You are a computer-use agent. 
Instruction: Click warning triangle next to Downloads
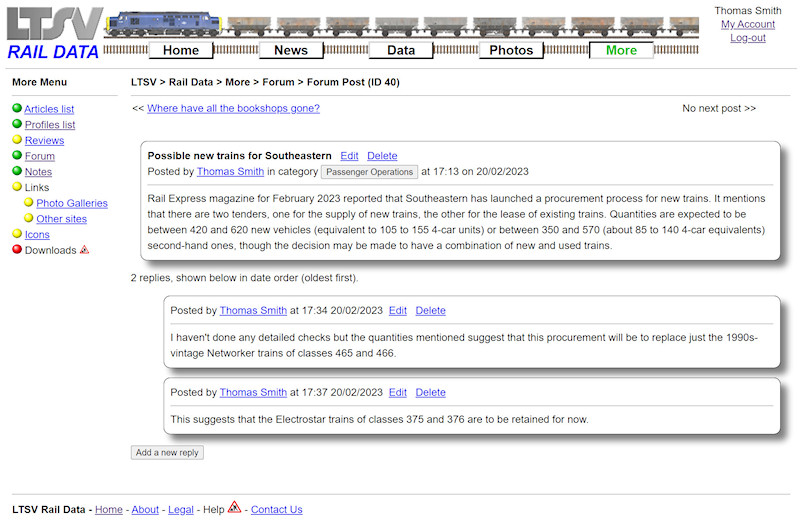85,250
